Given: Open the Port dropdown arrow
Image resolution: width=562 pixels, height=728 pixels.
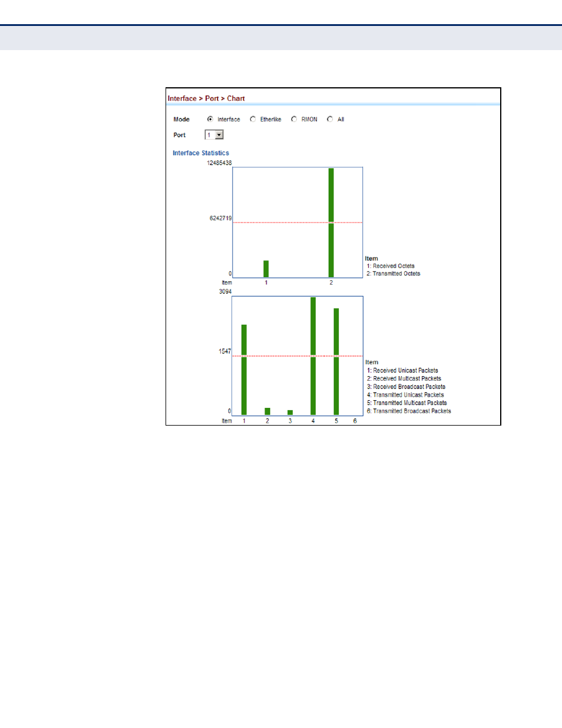Looking at the screenshot, I should (x=219, y=135).
